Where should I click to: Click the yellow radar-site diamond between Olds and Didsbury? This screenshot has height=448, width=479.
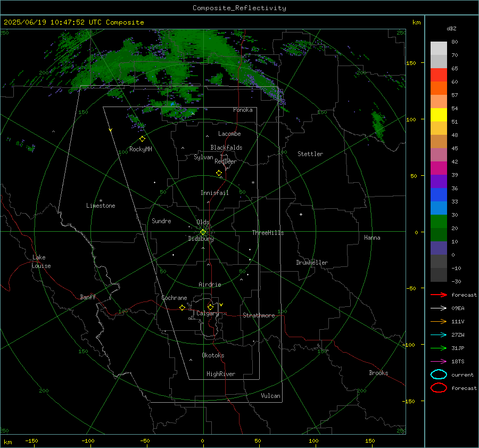(203, 232)
